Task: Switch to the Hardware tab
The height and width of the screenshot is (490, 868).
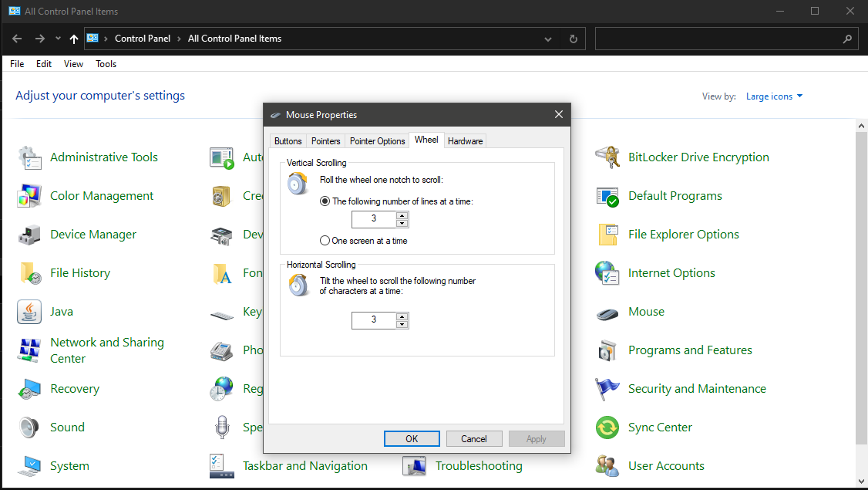Action: [x=465, y=140]
